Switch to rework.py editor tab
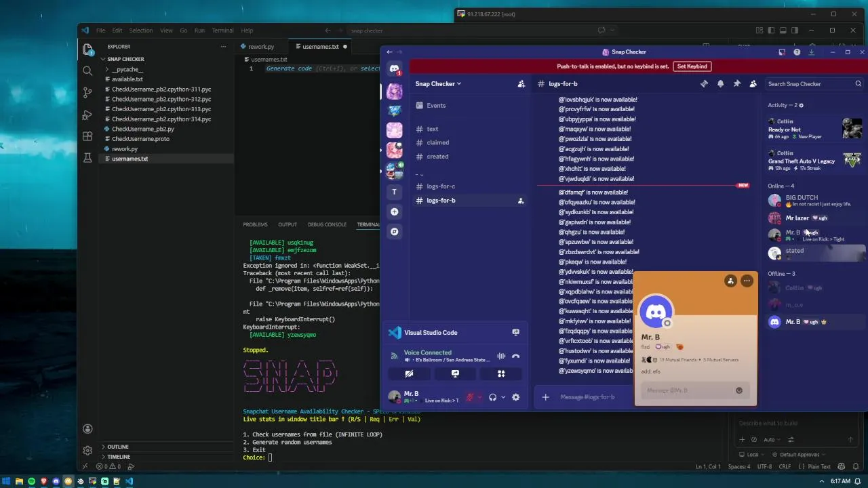 [261, 47]
